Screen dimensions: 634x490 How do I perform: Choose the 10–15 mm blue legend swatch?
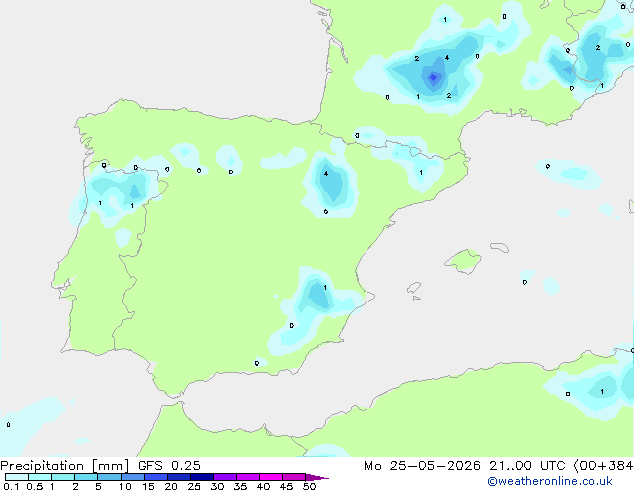tap(133, 477)
